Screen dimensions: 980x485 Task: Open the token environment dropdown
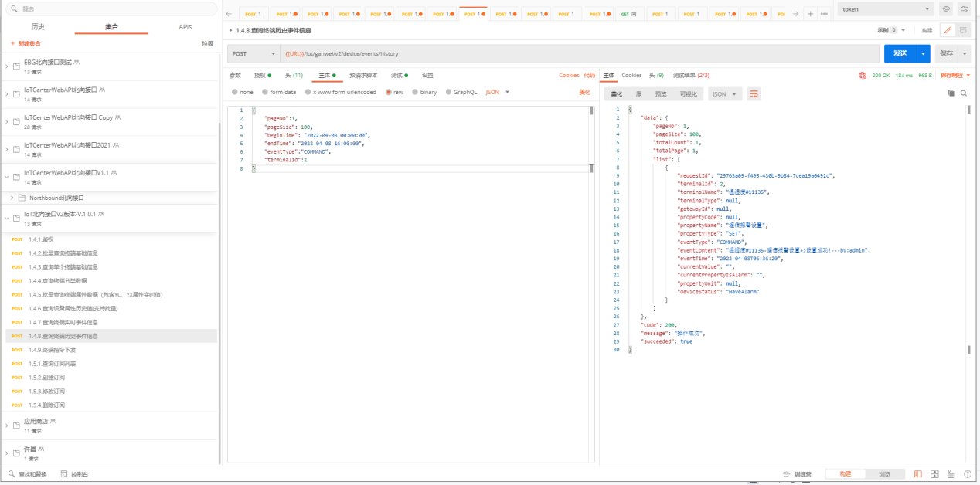pos(886,9)
